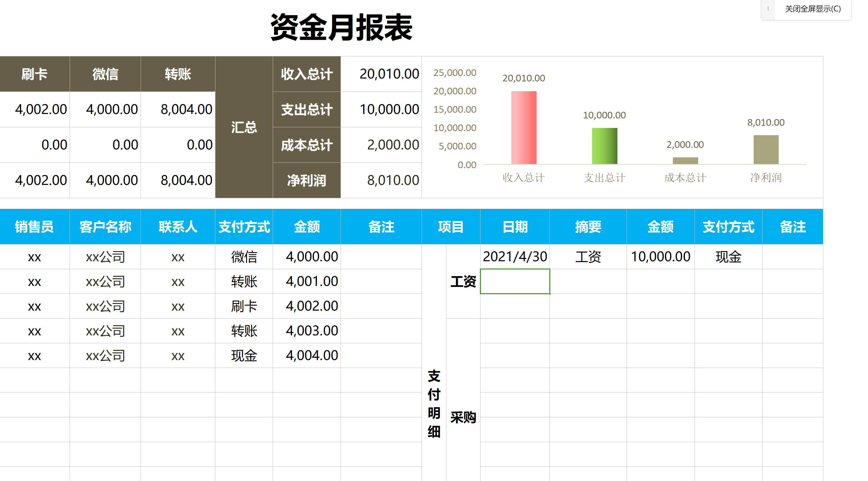Click the 工资 summary cell beside the date
Viewport: 868px width, 481px height.
588,257
